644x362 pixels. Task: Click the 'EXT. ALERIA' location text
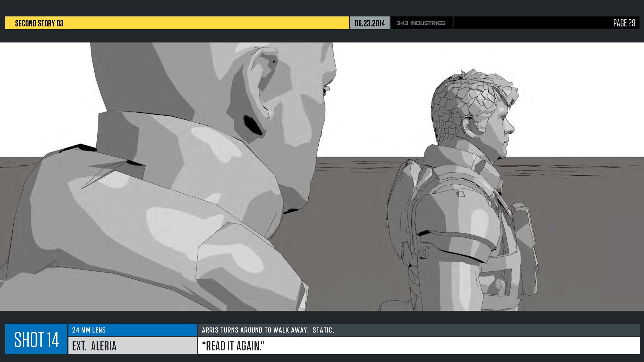pyautogui.click(x=94, y=346)
